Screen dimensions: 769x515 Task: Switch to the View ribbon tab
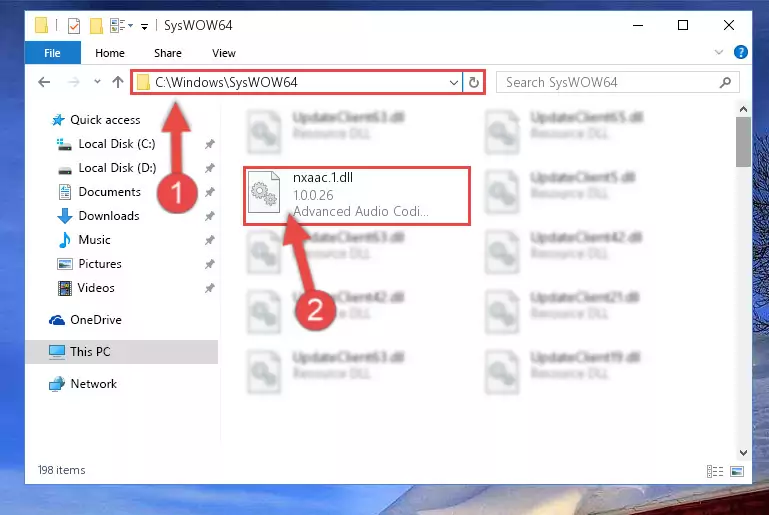(x=224, y=53)
